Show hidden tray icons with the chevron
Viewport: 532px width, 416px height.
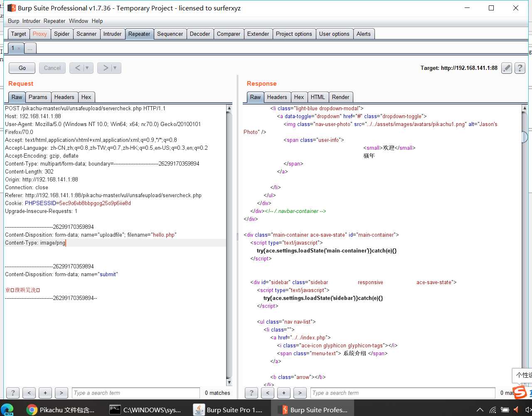tap(480, 410)
